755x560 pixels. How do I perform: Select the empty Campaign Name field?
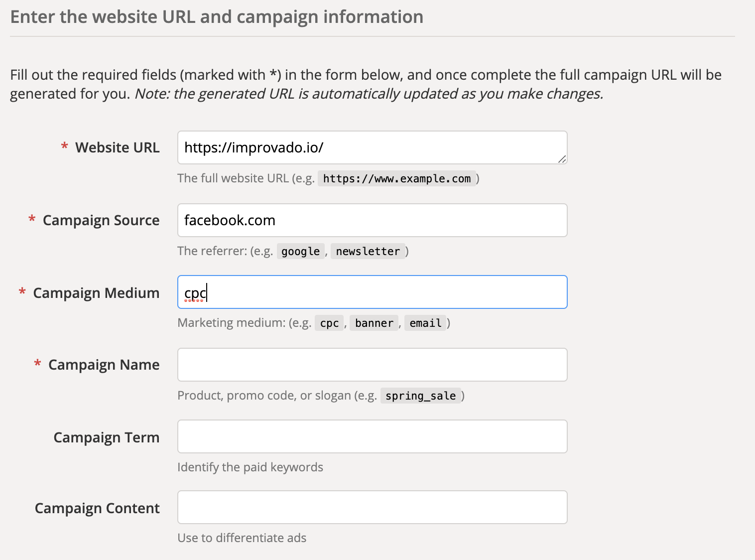point(372,365)
